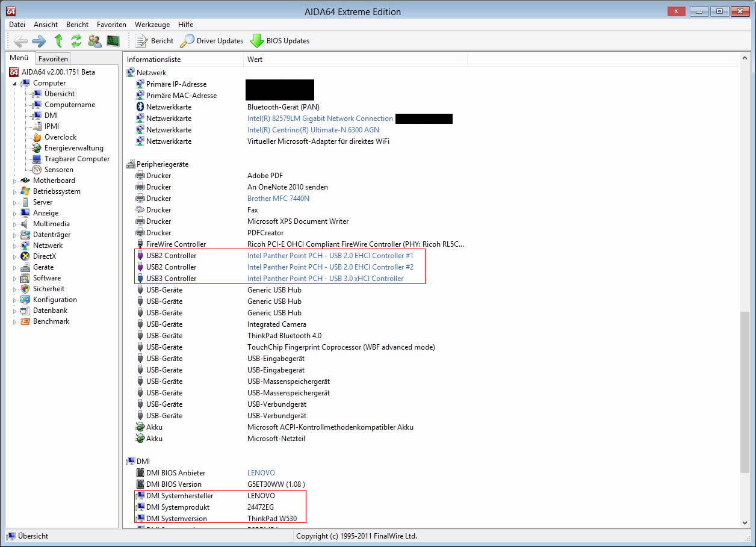This screenshot has width=756, height=547.
Task: Open the Ansicht menu
Action: pyautogui.click(x=46, y=25)
